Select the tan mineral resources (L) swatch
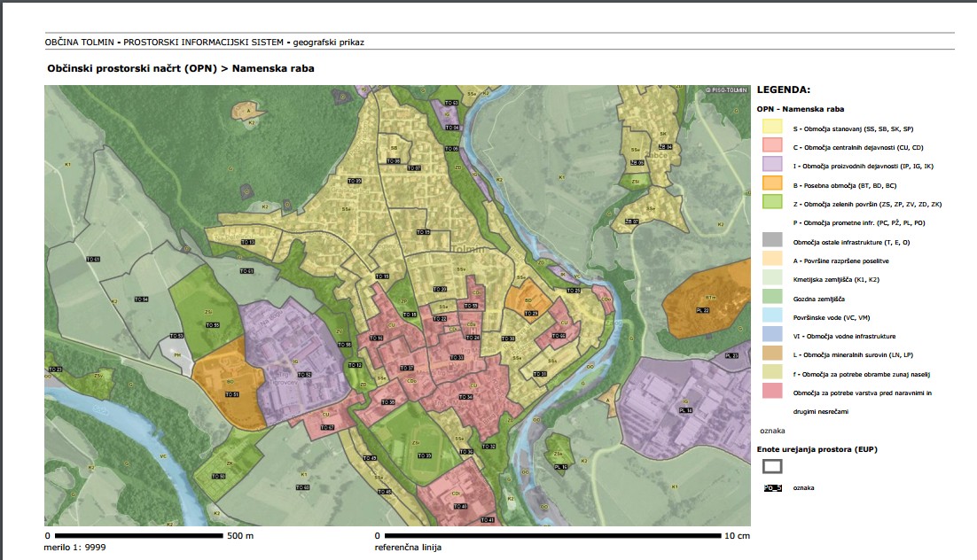Viewport: 977px width, 560px height. [772, 353]
